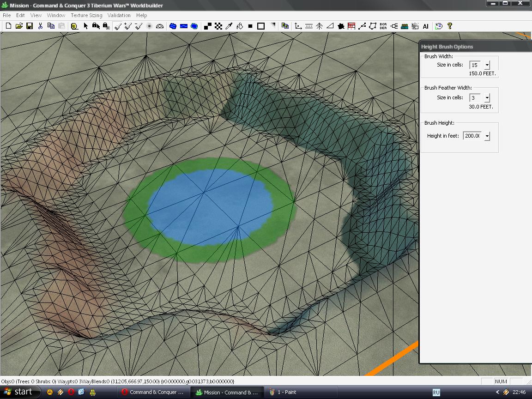
Task: Activate the Height Brush tool
Action: tap(118, 26)
